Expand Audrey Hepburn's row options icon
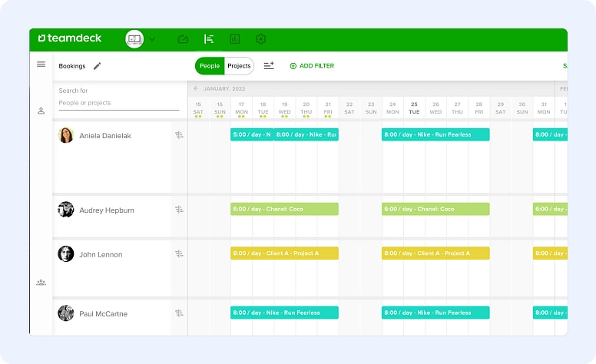The image size is (596, 364). (179, 210)
